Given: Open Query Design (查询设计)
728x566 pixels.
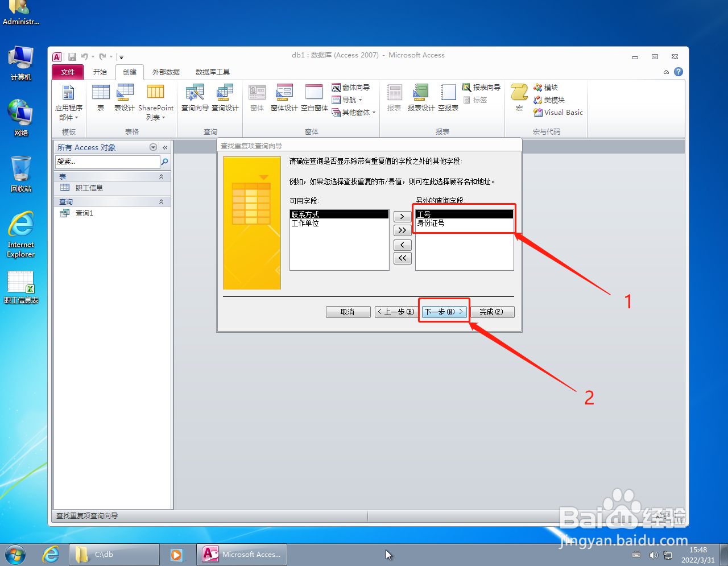Looking at the screenshot, I should (225, 98).
